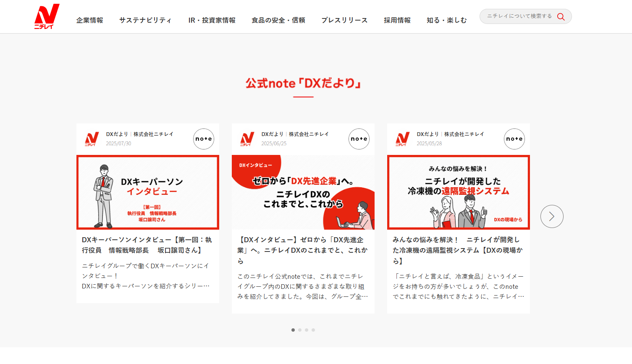Image resolution: width=632 pixels, height=364 pixels.
Task: Go to the next carousel slide arrow
Action: click(552, 216)
